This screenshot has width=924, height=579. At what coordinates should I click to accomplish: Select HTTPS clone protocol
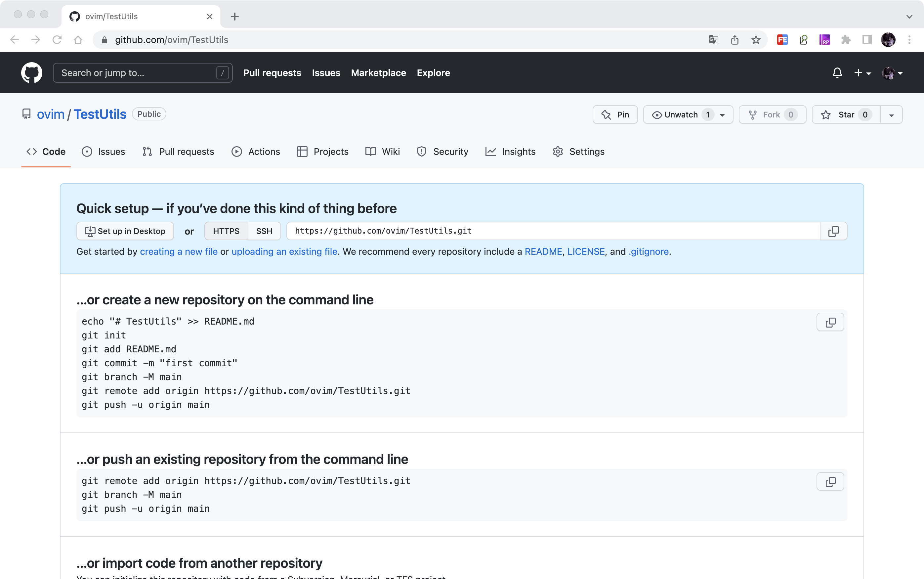coord(226,231)
